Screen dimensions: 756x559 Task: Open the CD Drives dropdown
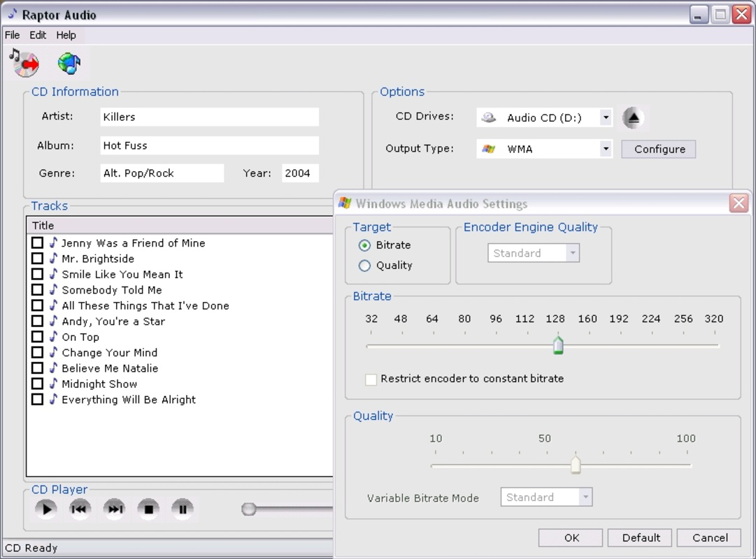tap(606, 117)
